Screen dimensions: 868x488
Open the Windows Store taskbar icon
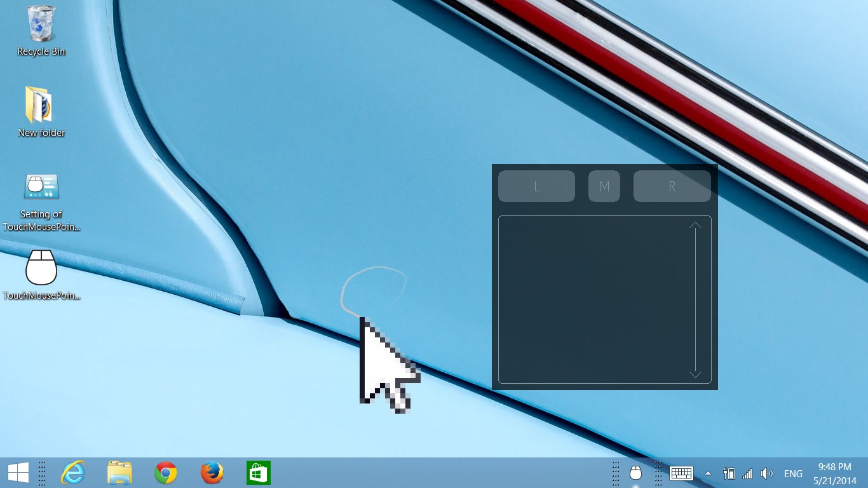(x=259, y=473)
